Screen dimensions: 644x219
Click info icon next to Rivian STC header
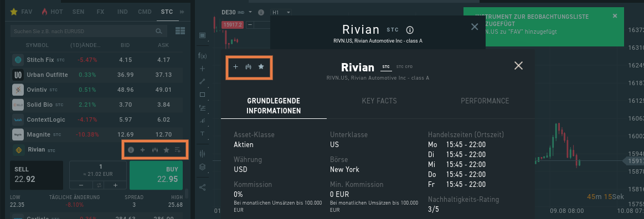[409, 30]
